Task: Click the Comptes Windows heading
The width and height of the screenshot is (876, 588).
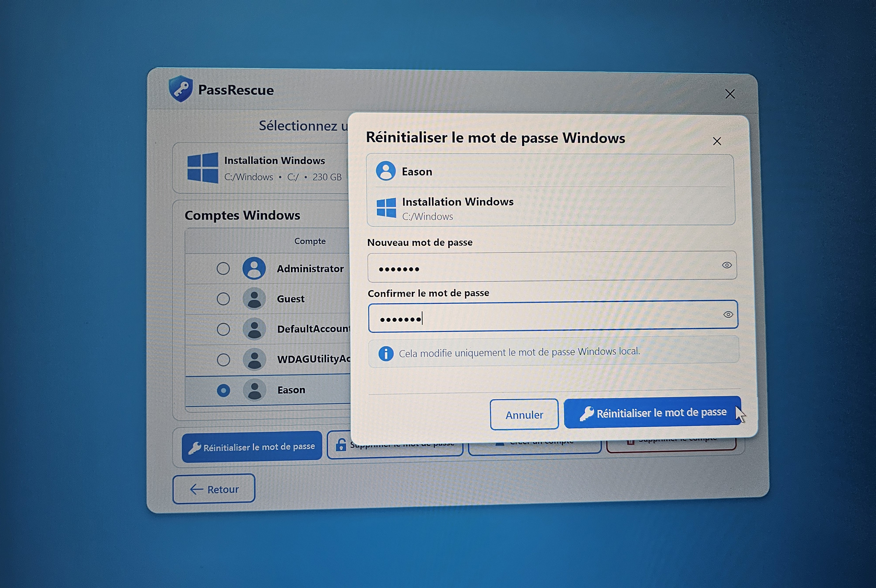Action: click(242, 215)
